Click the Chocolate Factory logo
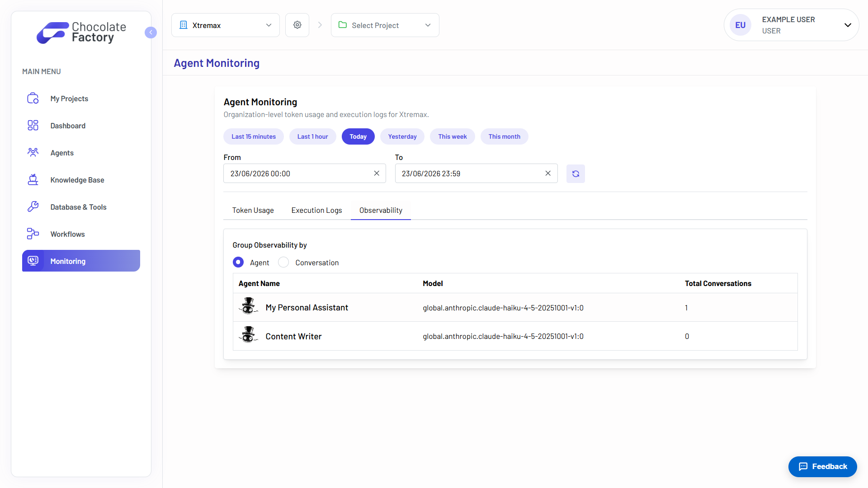The image size is (868, 488). (81, 33)
